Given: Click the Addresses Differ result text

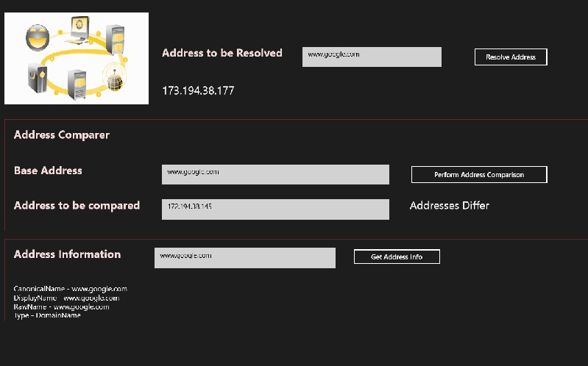Looking at the screenshot, I should [x=449, y=205].
